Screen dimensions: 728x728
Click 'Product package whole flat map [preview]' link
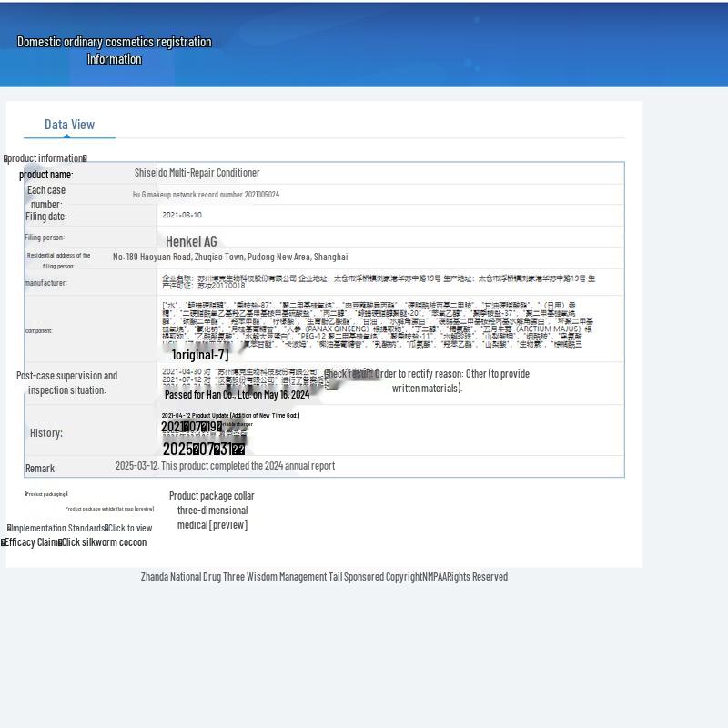coord(109,509)
